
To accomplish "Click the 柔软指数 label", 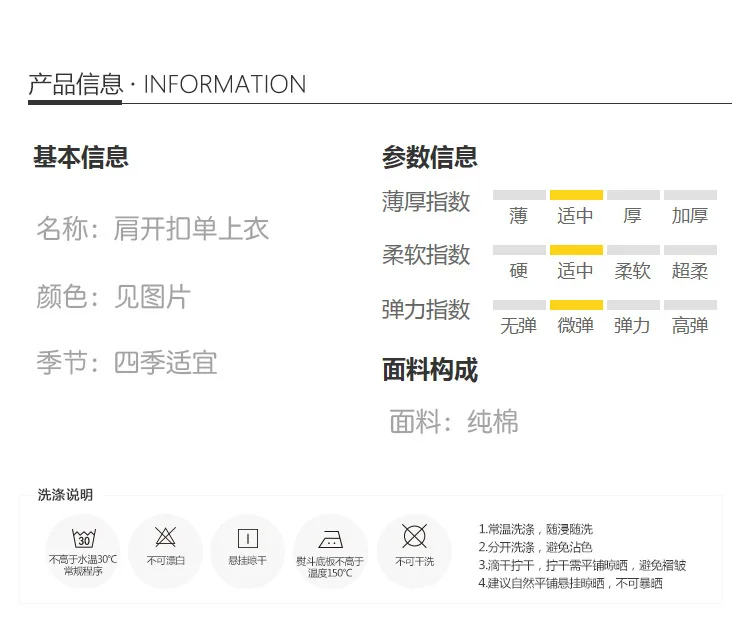I will (x=426, y=254).
